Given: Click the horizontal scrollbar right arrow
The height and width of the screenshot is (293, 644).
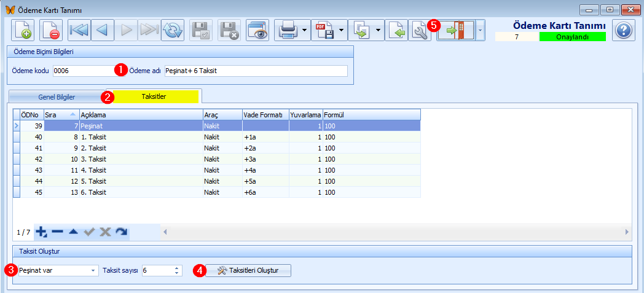Looking at the screenshot, I should [627, 232].
